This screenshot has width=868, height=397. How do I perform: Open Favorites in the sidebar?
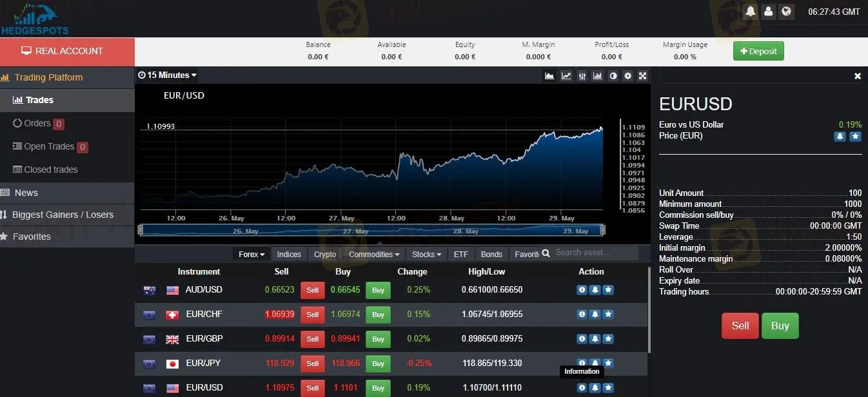click(67, 237)
